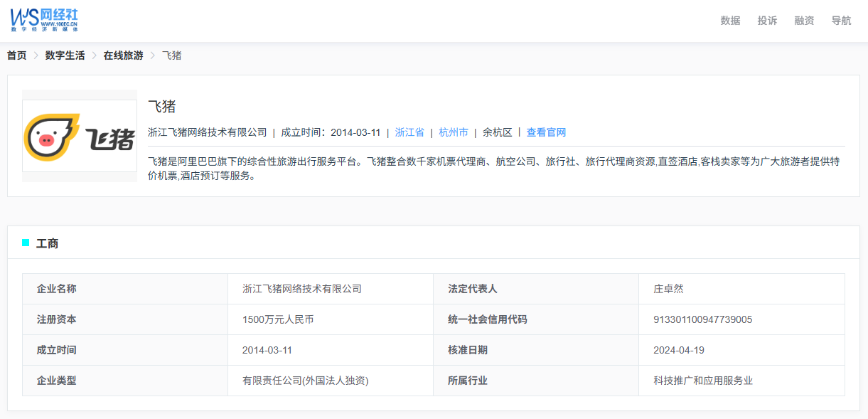The width and height of the screenshot is (868, 419).
Task: Open the 投诉 navigation item
Action: (x=767, y=21)
